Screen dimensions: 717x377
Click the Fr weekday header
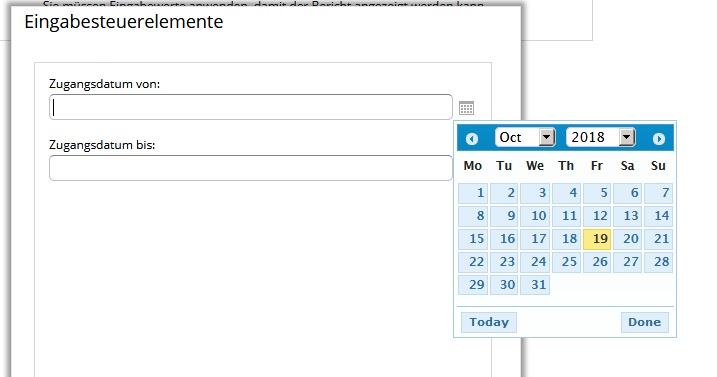(x=597, y=166)
